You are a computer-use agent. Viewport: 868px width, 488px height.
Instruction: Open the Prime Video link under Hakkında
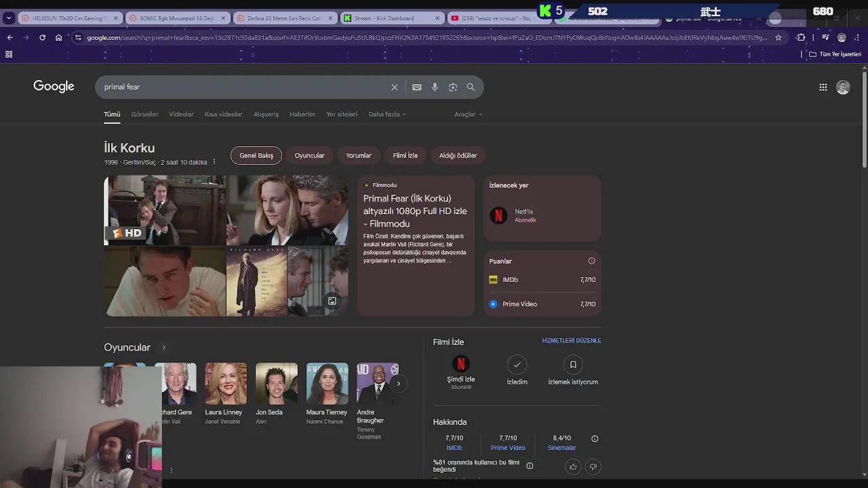click(x=508, y=448)
